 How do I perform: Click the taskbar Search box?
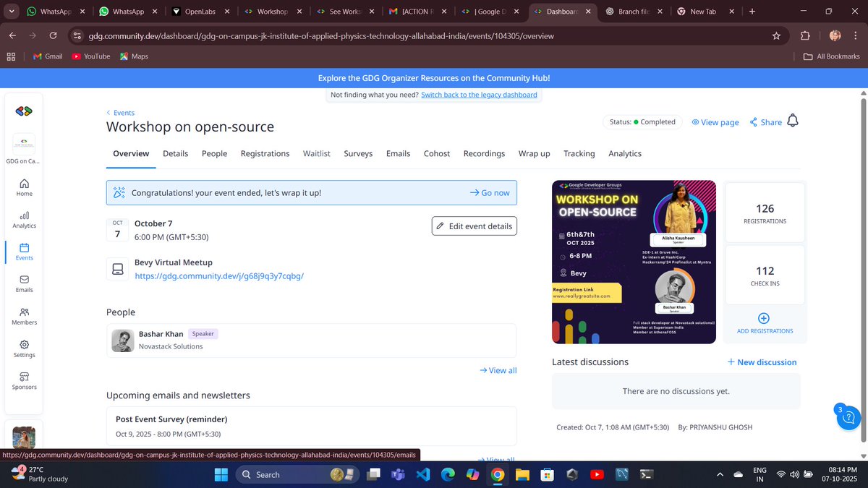click(x=297, y=474)
